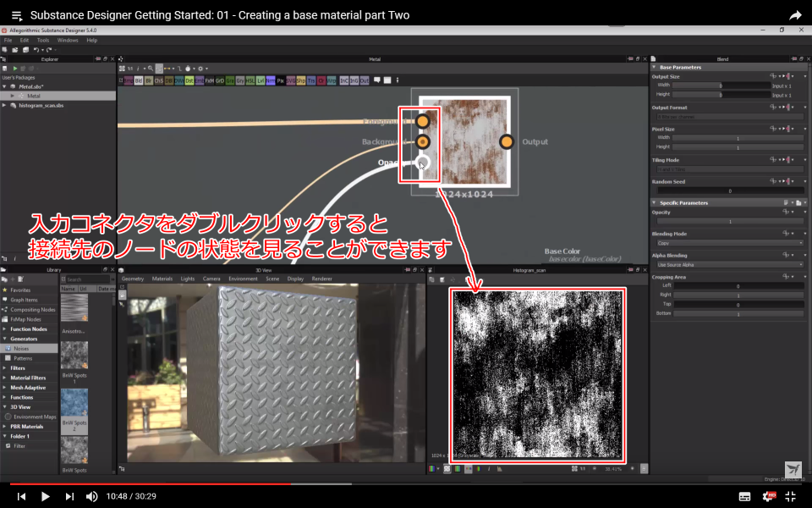This screenshot has height=508, width=812.
Task: Add a Pixel Processor node from the toolbar
Action: [x=281, y=80]
